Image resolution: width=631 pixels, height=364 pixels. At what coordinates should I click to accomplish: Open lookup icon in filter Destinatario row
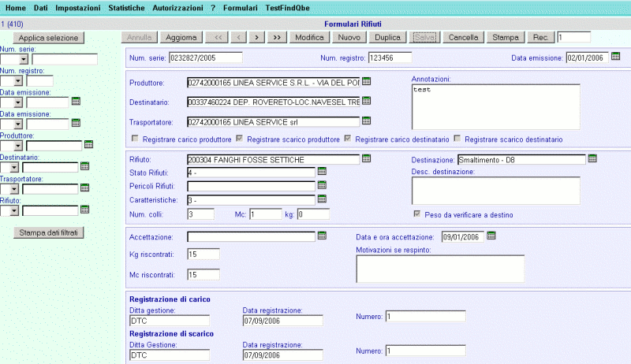tap(85, 166)
